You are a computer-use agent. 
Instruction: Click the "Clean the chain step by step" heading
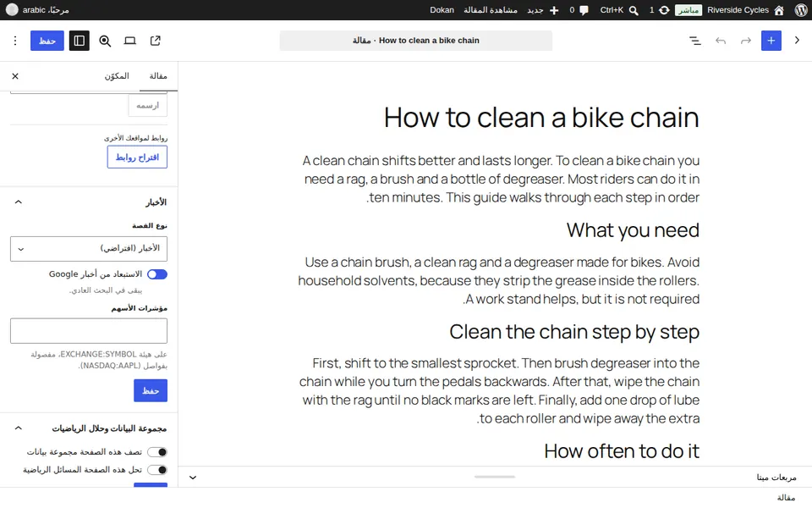coord(574,332)
